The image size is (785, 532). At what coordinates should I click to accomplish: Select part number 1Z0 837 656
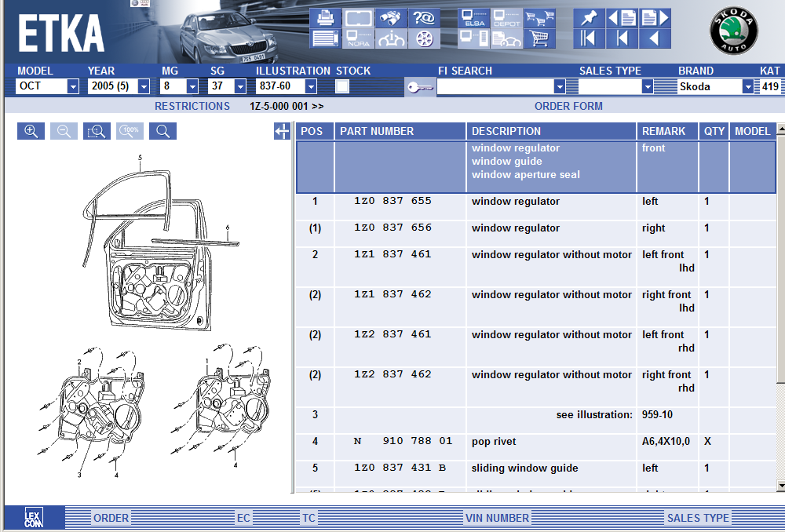[x=392, y=228]
